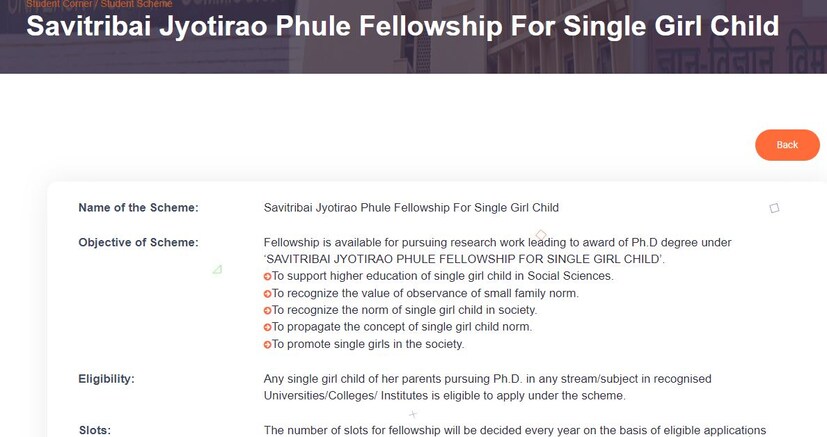Image resolution: width=827 pixels, height=437 pixels.
Task: Click the bullet icon before "To propagate the concept"
Action: click(x=268, y=327)
